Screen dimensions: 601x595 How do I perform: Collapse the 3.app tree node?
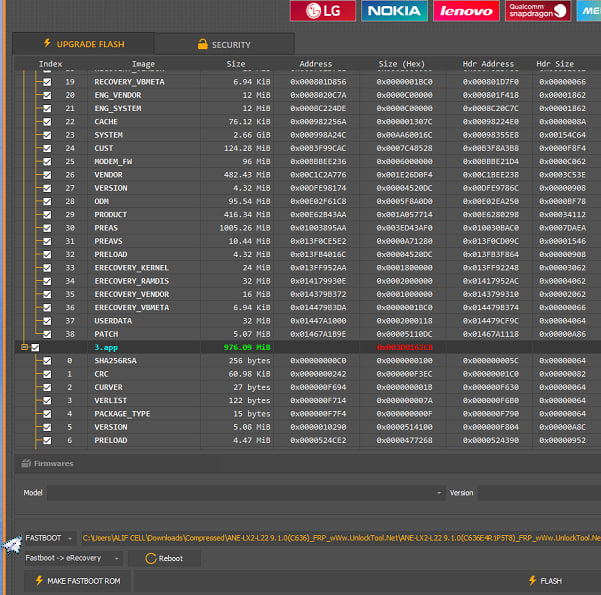click(24, 347)
